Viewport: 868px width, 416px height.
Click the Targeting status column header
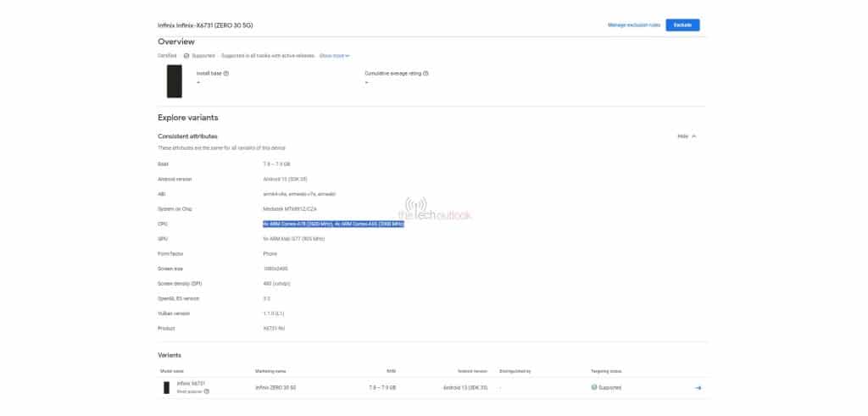point(607,371)
